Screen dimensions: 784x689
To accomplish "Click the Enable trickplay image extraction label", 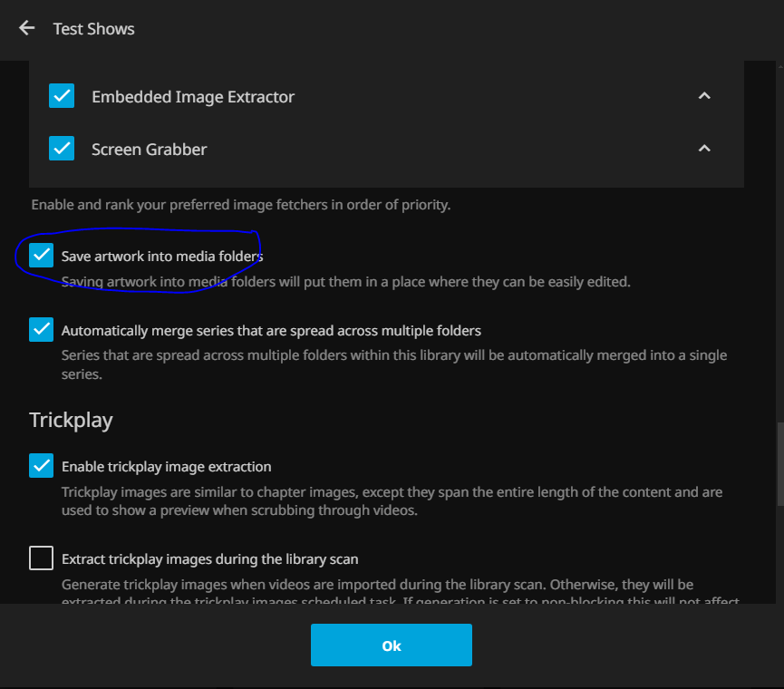I will (x=166, y=468).
